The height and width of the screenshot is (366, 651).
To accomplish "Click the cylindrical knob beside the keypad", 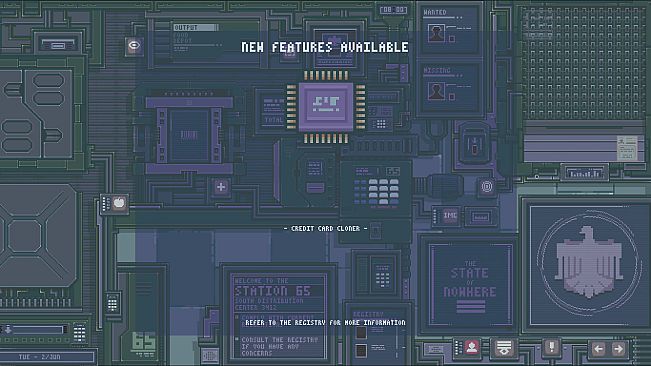I will click(445, 187).
